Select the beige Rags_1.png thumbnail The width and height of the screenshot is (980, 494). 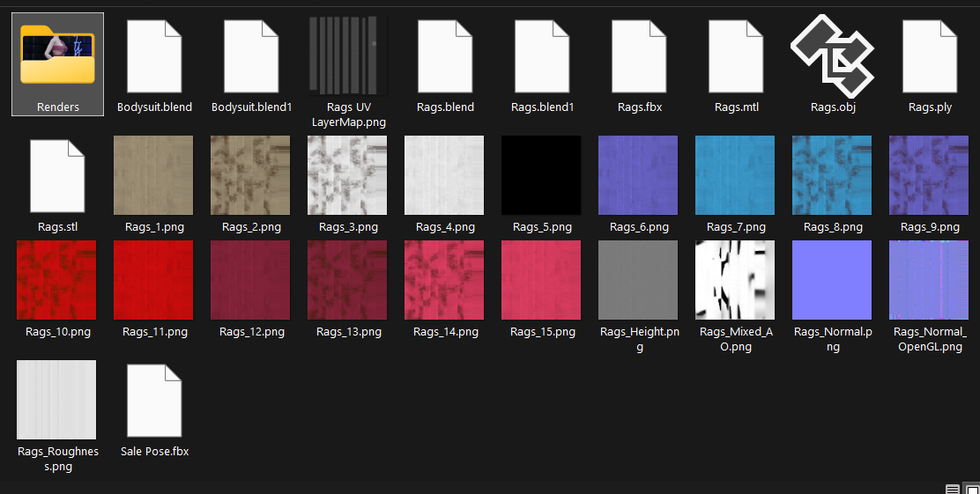click(153, 175)
